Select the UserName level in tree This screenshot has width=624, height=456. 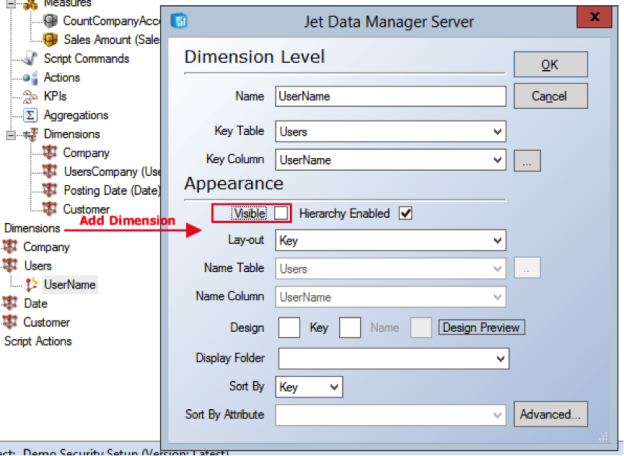[x=70, y=285]
